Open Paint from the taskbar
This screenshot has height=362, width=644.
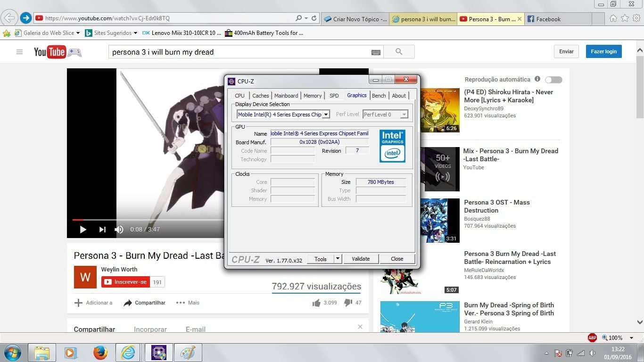point(188,353)
